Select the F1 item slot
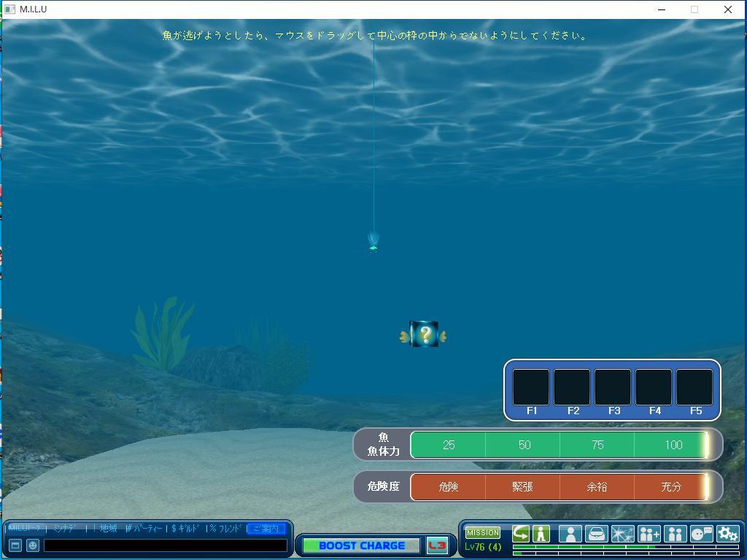This screenshot has height=560, width=747. 531,387
